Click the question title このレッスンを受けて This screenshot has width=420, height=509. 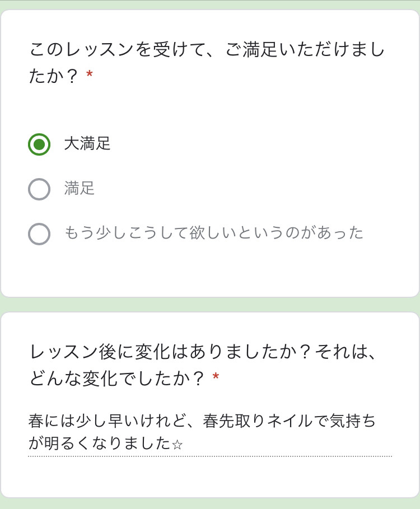(x=207, y=62)
